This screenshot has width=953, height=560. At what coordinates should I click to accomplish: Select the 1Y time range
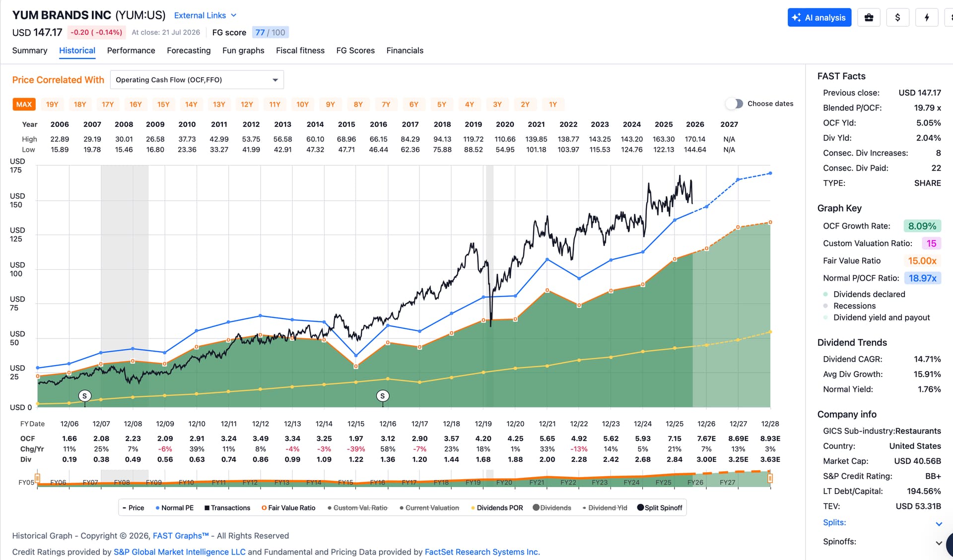pyautogui.click(x=553, y=104)
